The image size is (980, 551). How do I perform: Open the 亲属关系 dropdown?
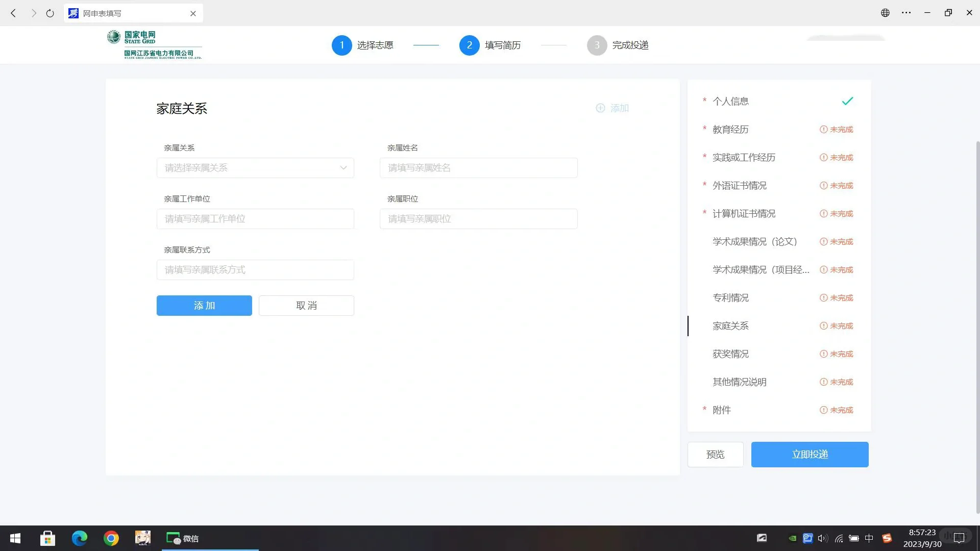[255, 168]
